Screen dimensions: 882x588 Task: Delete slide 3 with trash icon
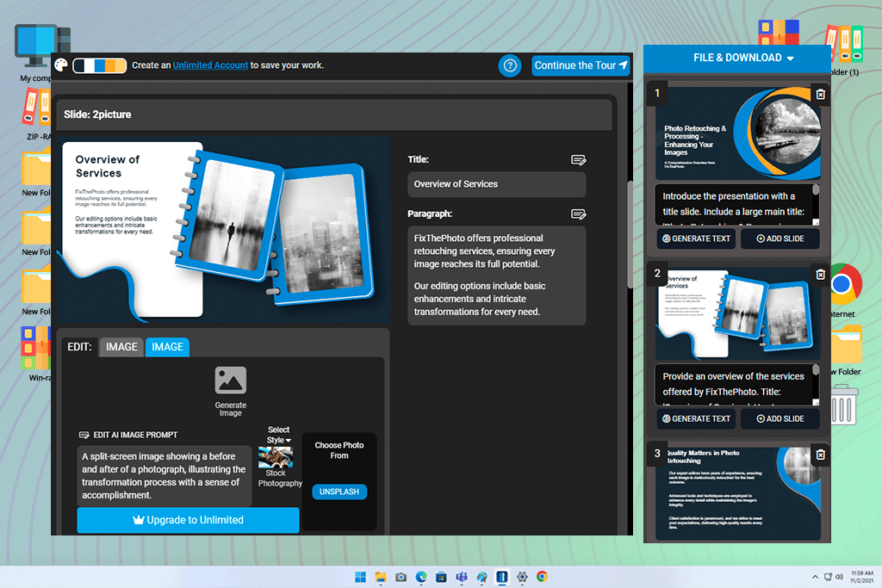click(x=820, y=455)
